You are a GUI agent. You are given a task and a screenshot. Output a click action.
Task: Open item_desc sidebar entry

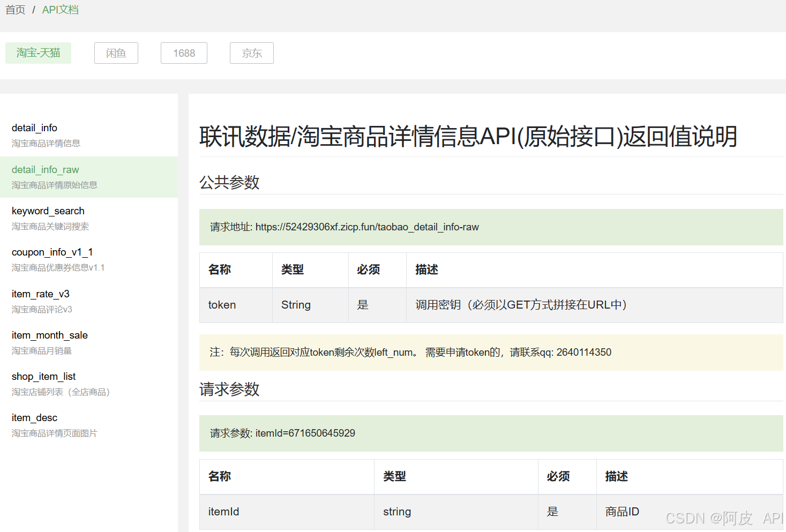(x=89, y=425)
